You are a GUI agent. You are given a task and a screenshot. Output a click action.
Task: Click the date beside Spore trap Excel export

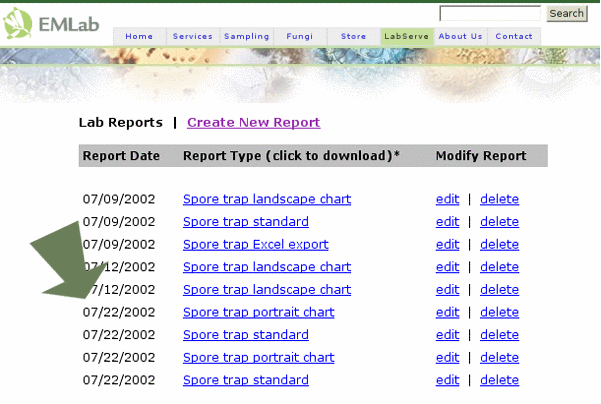click(119, 245)
